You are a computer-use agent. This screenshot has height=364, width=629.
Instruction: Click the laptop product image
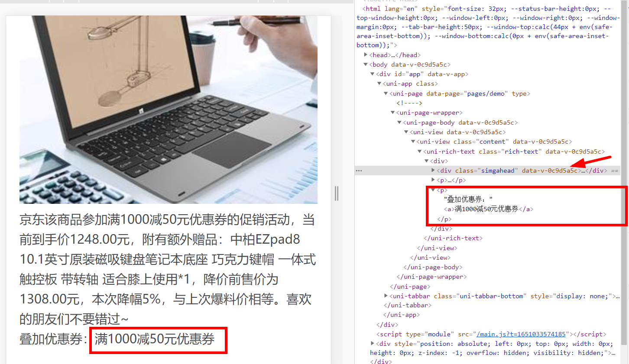tap(169, 110)
